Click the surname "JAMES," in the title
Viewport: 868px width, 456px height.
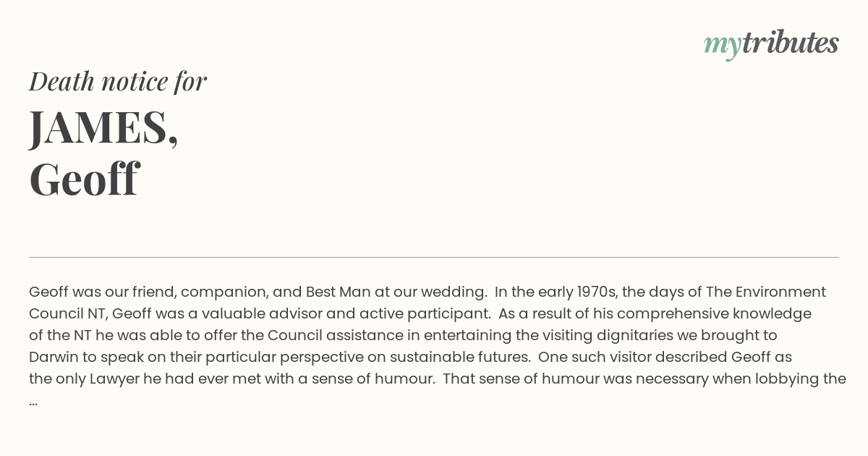coord(103,127)
